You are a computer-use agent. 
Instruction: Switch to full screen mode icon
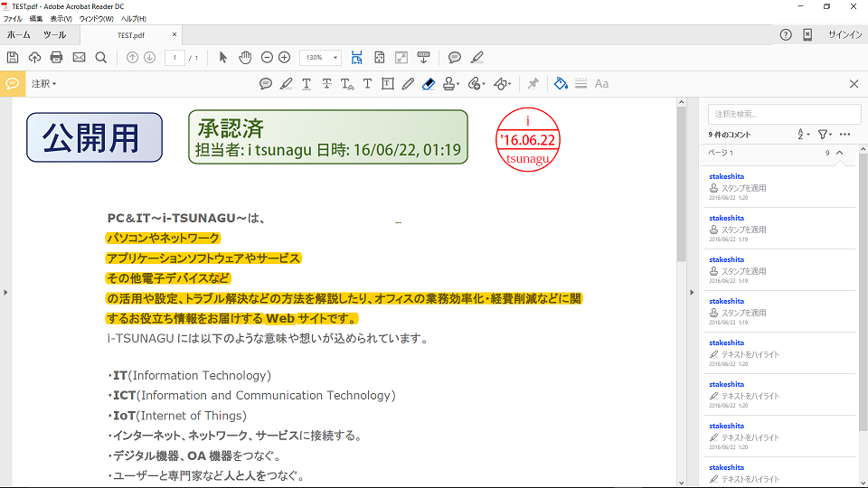click(401, 58)
